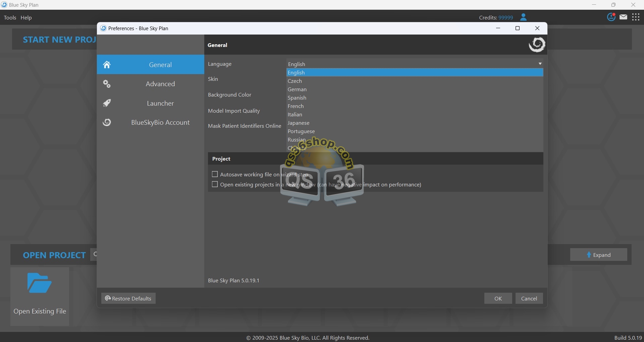Screen dimensions: 644x342
Task: Open notifications icon with red badge
Action: tap(611, 17)
